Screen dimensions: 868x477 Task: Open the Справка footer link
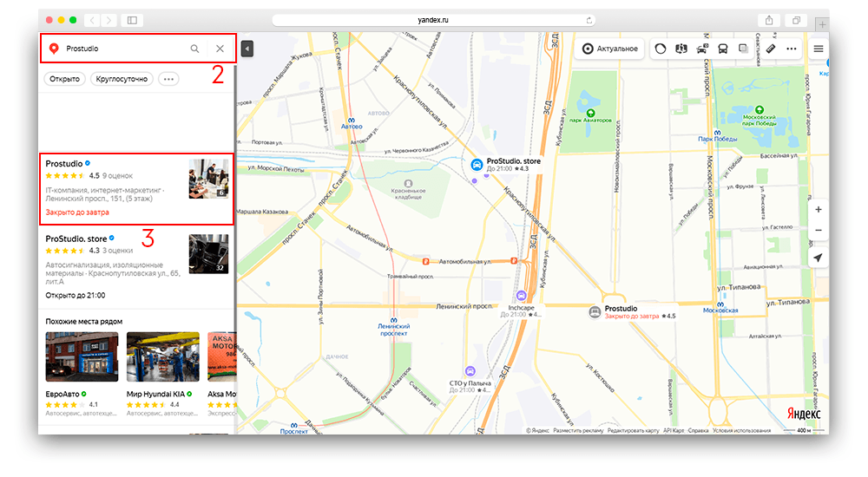pyautogui.click(x=698, y=430)
